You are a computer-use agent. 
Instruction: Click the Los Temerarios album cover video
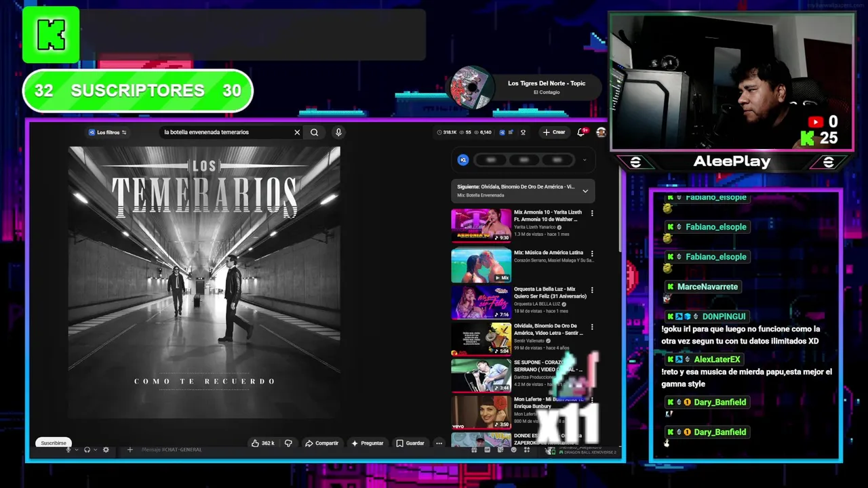pyautogui.click(x=204, y=281)
